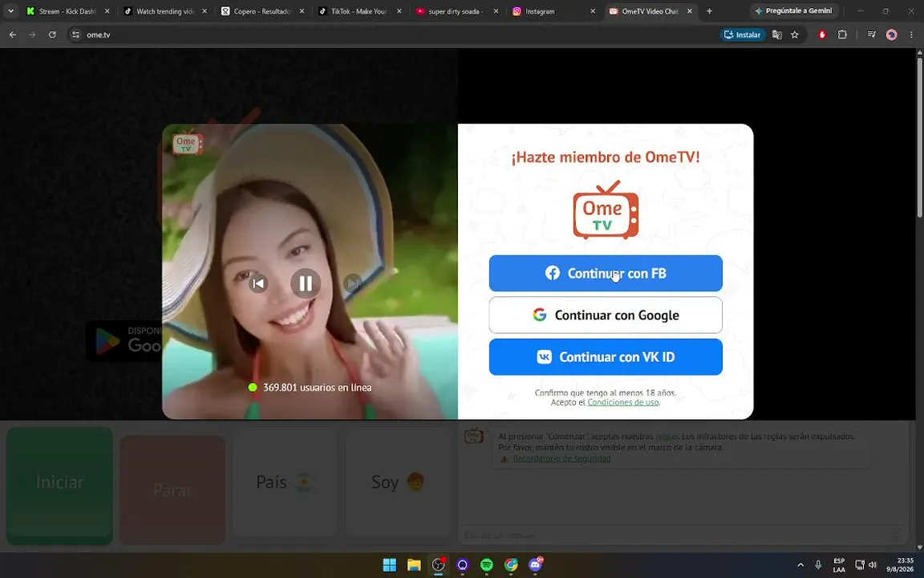
Task: Continue with VK ID login
Action: pos(606,356)
